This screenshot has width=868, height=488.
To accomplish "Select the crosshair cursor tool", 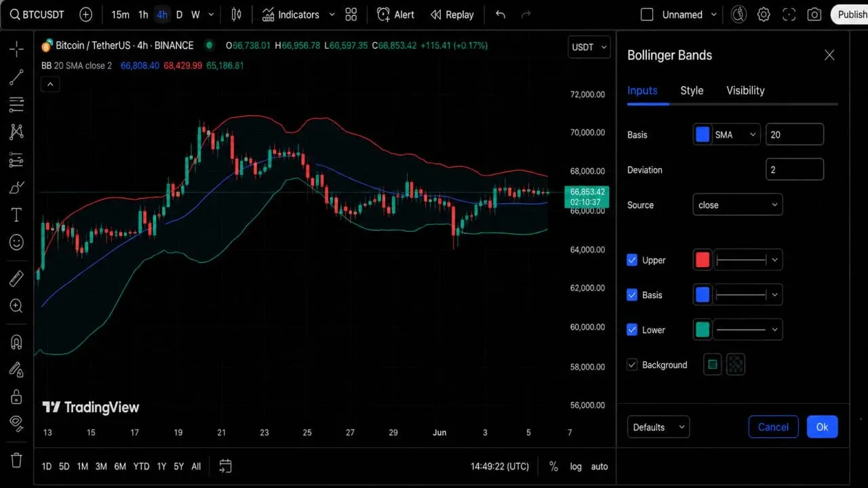I will click(x=16, y=49).
